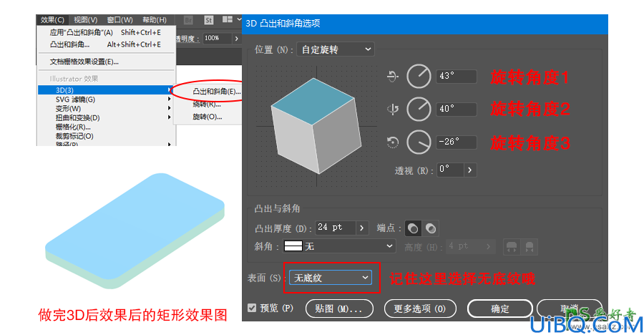644x335 pixels.
Task: Click the Y-axis rotation icon
Action: [393, 110]
